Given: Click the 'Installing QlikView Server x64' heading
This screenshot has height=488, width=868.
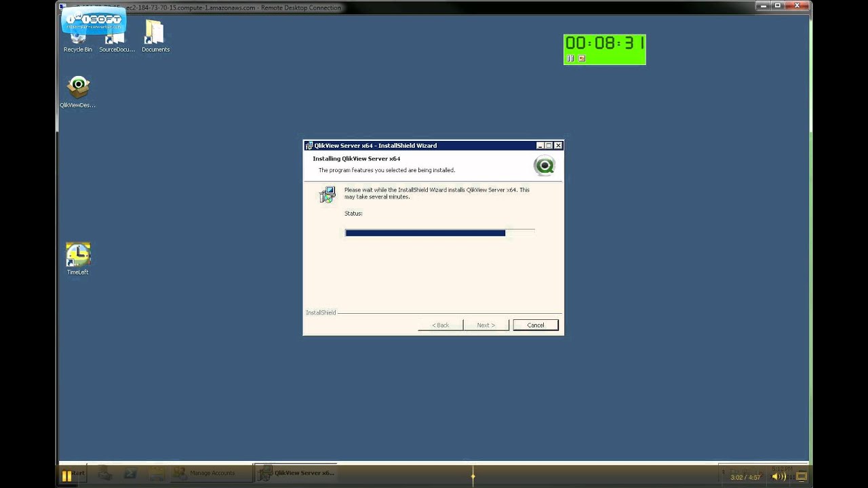Looking at the screenshot, I should 357,159.
